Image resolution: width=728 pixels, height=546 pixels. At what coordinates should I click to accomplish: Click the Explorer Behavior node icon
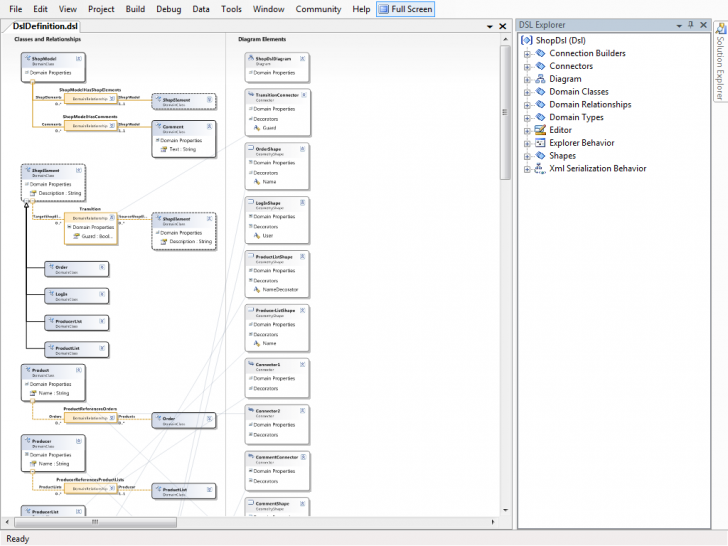click(540, 143)
